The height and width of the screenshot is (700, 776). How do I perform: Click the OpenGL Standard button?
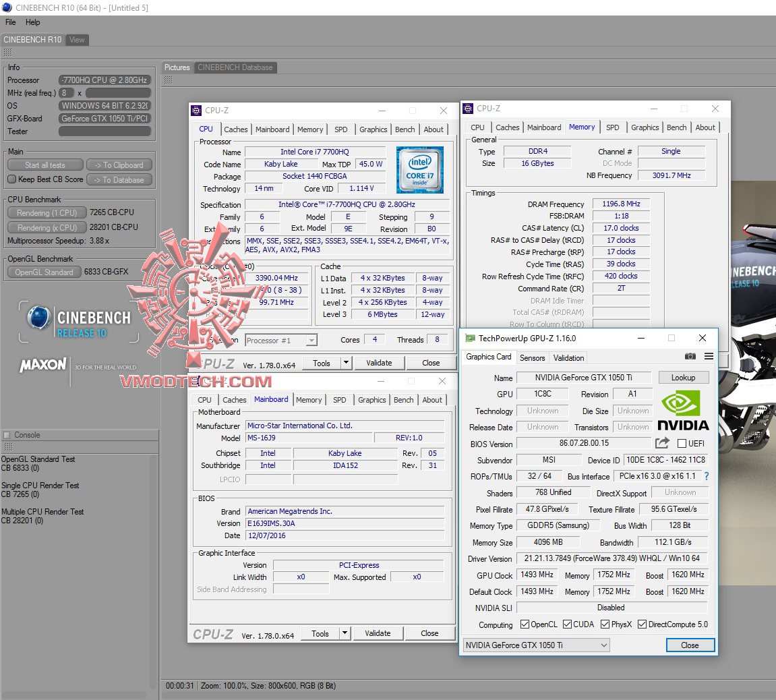point(44,272)
